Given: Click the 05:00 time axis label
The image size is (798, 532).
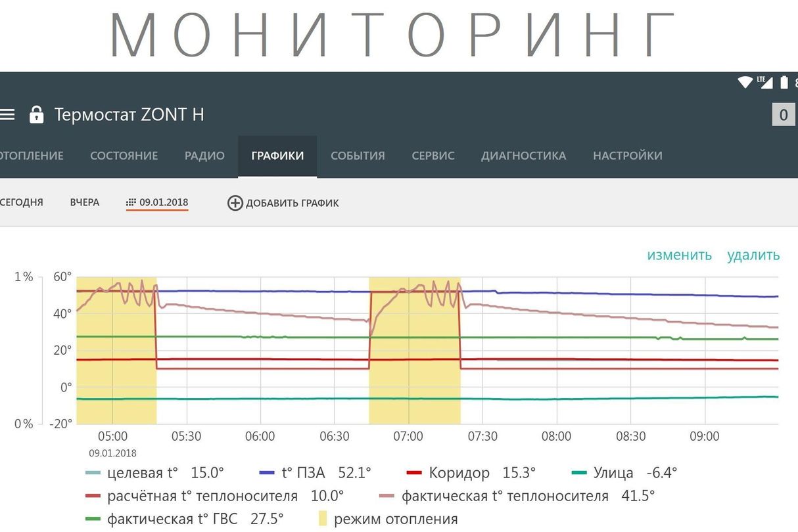Looking at the screenshot, I should click(x=112, y=437).
